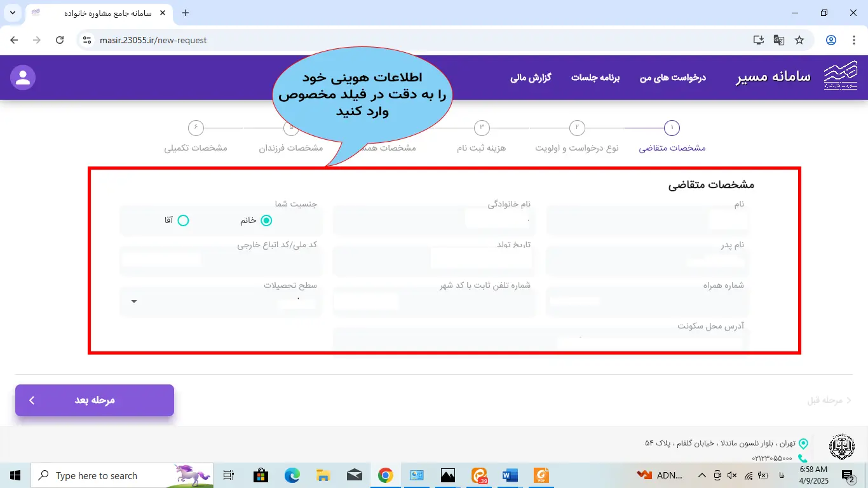Image resolution: width=868 pixels, height=488 pixels.
Task: Click مرحله بعد button
Action: 95,400
